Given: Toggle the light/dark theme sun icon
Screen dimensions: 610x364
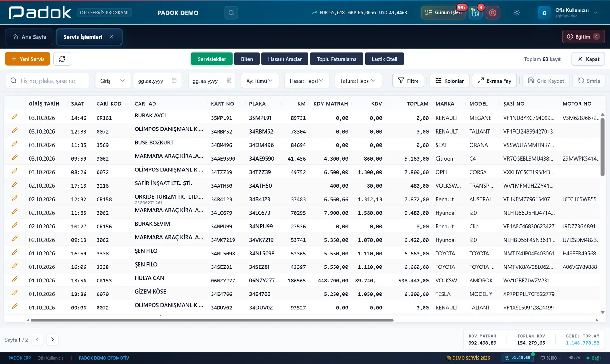Looking at the screenshot, I should 517,13.
